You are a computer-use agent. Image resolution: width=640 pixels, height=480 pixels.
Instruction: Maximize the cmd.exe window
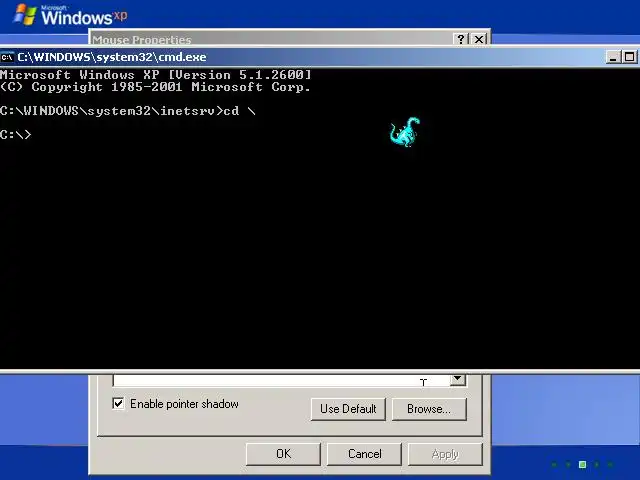630,57
